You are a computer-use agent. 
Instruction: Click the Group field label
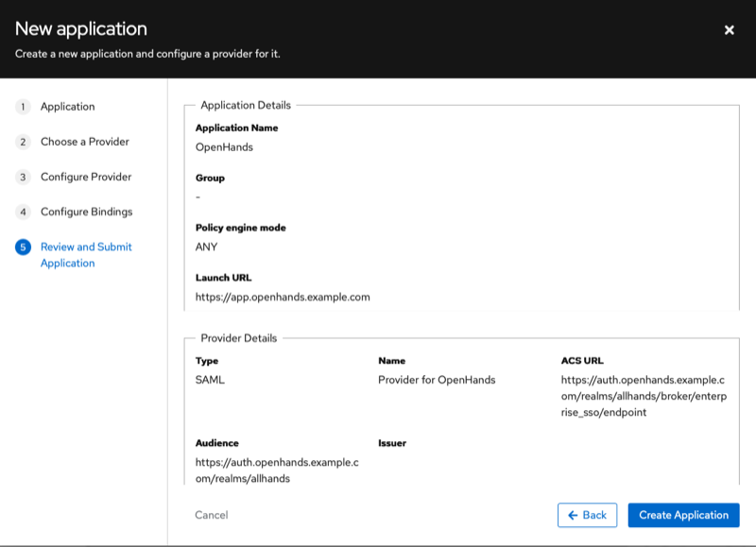click(210, 178)
